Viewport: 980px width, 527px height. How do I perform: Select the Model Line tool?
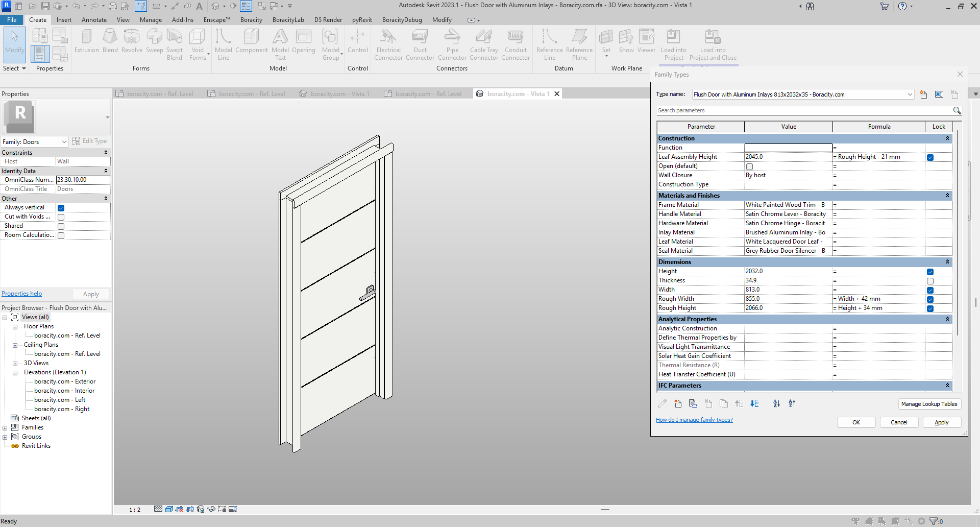point(224,44)
